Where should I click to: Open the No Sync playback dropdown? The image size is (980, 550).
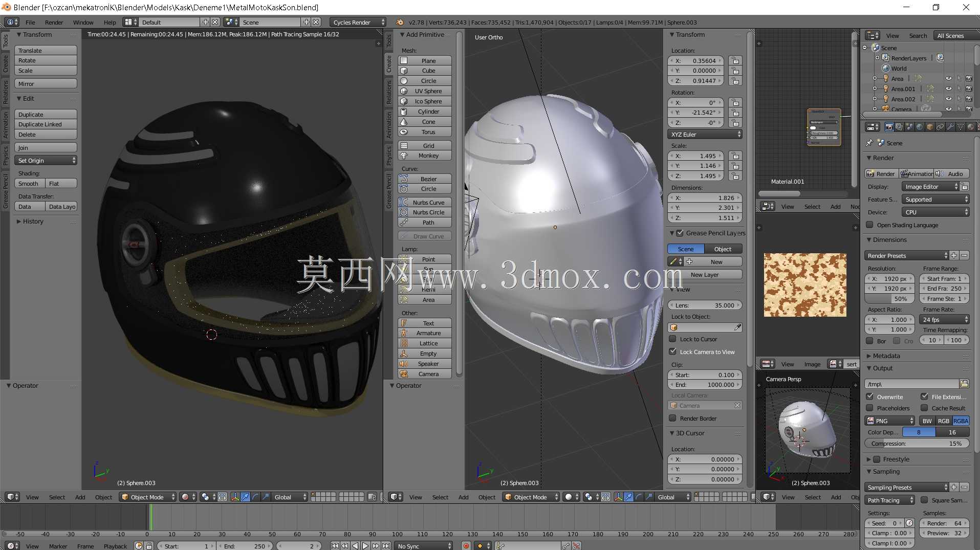(424, 546)
